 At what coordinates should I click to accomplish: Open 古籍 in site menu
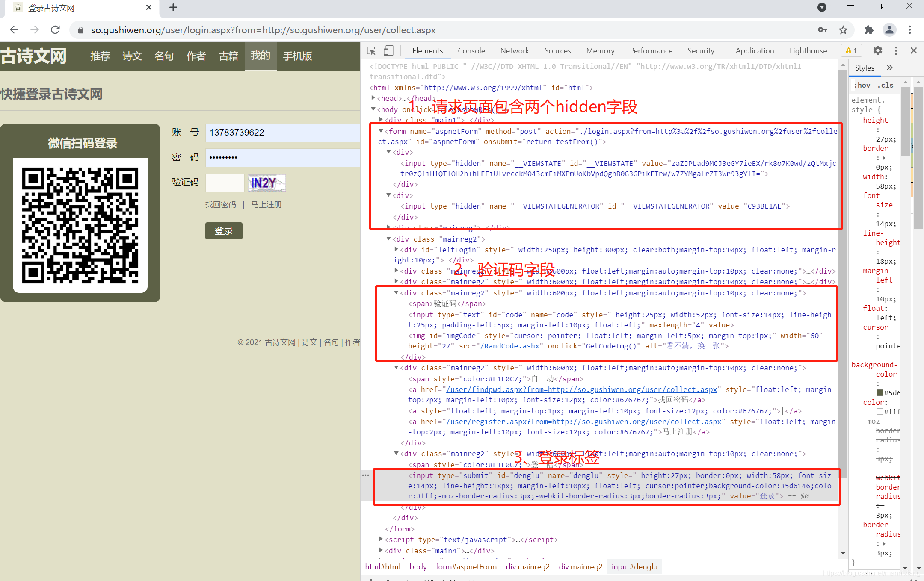[x=228, y=56]
